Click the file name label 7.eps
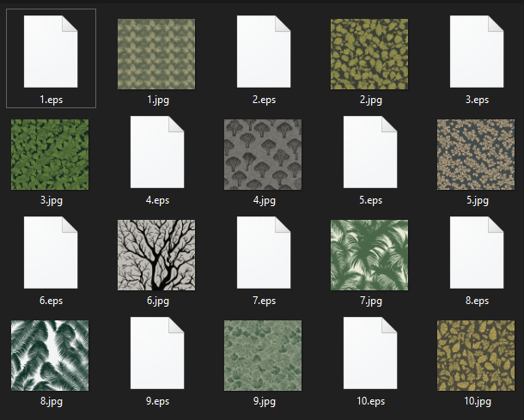 click(264, 301)
